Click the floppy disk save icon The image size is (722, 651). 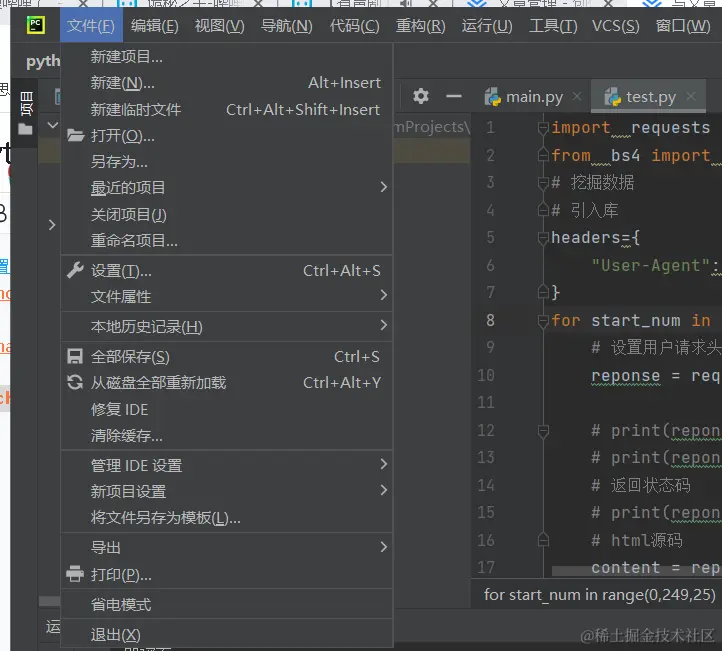[x=75, y=356]
